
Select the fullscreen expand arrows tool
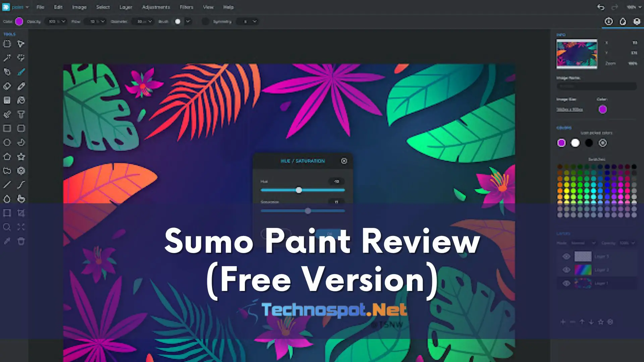(21, 227)
